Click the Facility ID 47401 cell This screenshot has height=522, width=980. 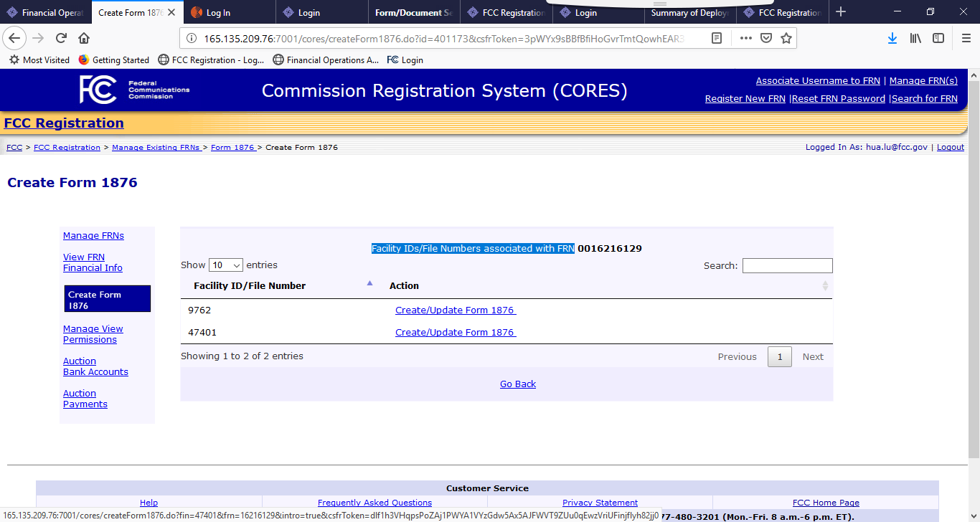pos(202,332)
